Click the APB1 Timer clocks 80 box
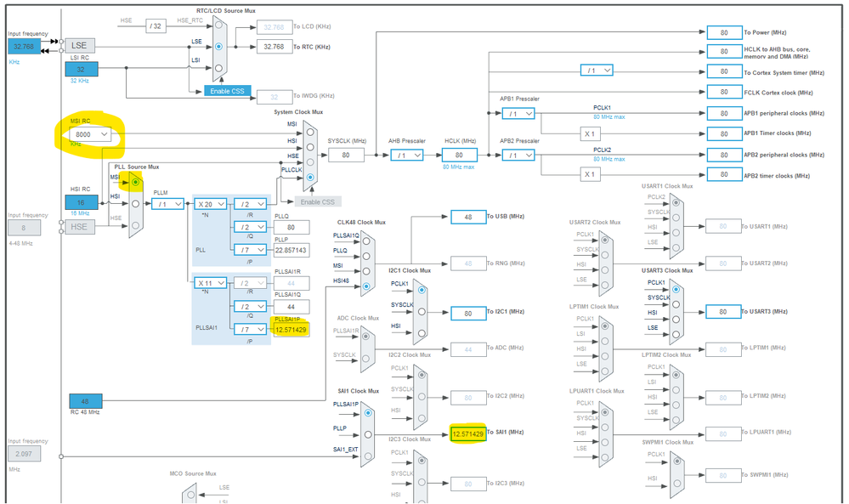The width and height of the screenshot is (849, 504). pos(724,133)
